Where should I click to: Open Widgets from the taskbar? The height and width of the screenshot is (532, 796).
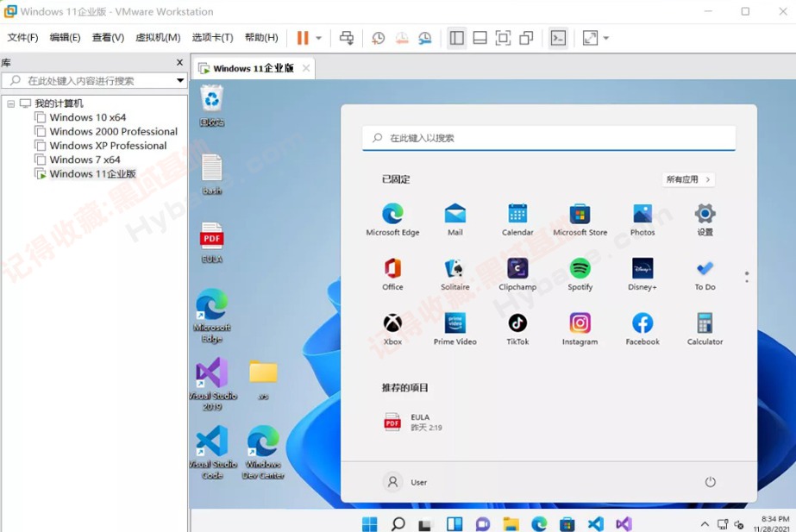point(454,523)
